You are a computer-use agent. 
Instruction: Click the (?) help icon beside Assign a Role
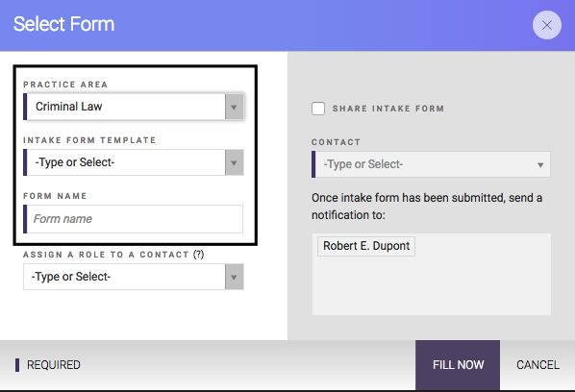pos(198,255)
